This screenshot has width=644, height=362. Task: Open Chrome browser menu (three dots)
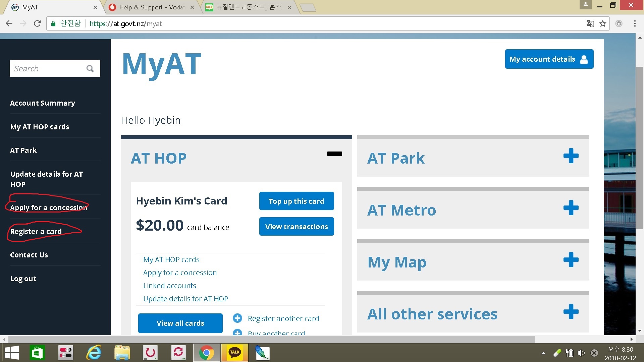[635, 23]
